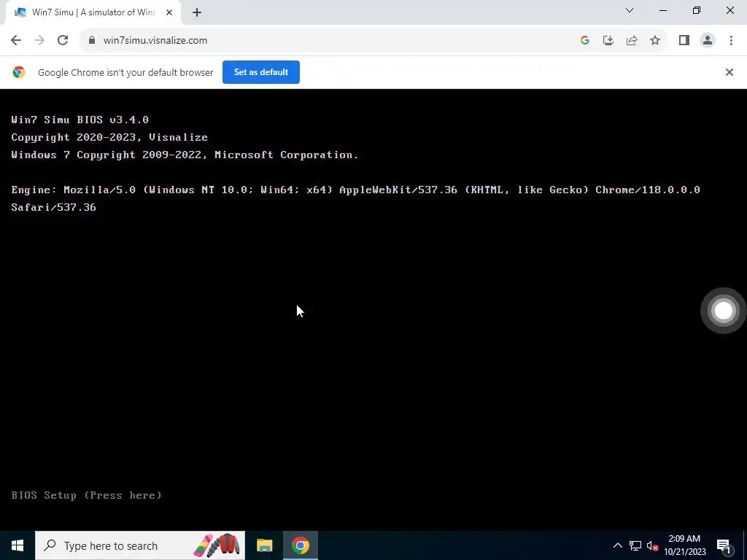
Task: Bookmark this tab with the star
Action: 655,41
